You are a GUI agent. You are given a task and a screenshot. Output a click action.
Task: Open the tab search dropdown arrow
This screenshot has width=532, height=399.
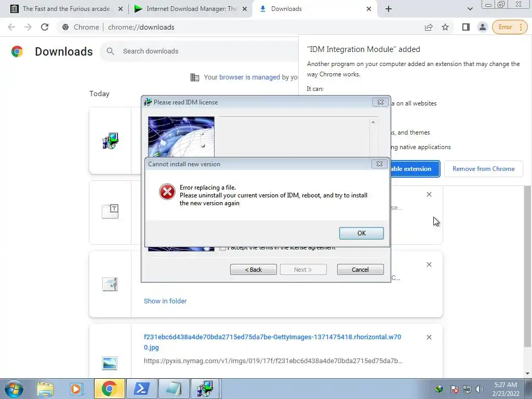[x=470, y=9]
